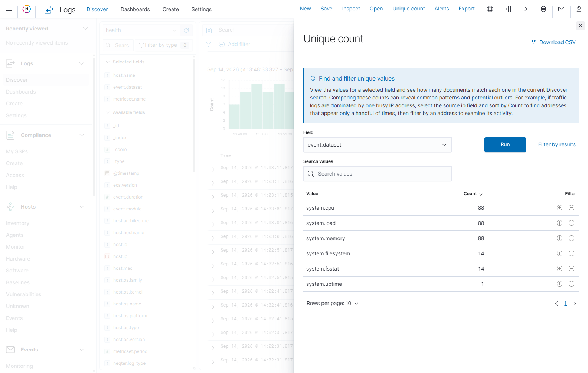The width and height of the screenshot is (588, 373).
Task: Include system.uptime with plus filter icon
Action: click(559, 284)
